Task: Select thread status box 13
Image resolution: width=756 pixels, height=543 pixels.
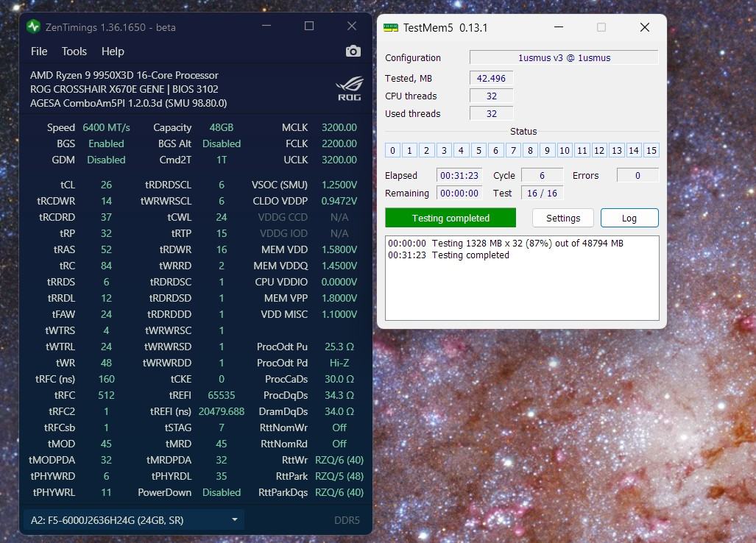Action: pyautogui.click(x=616, y=150)
